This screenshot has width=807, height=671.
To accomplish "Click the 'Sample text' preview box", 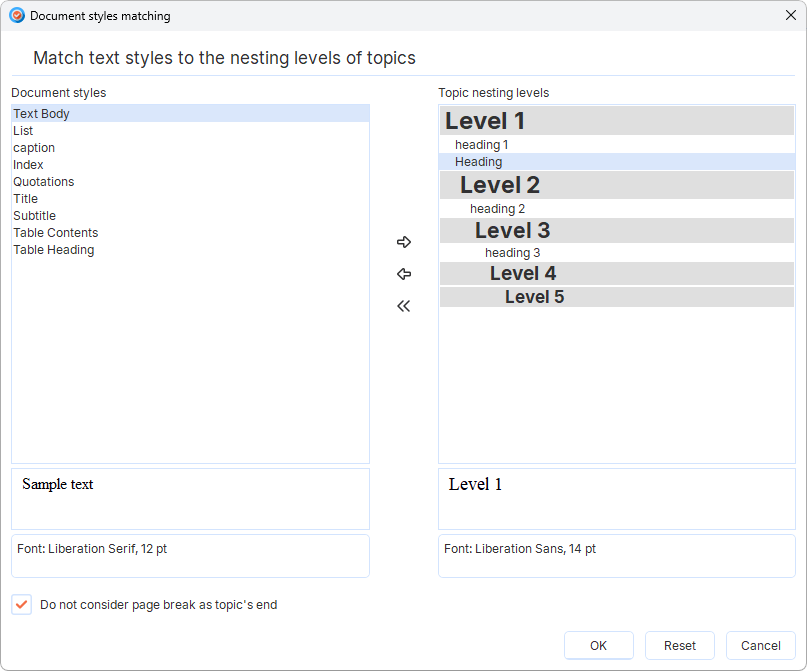I will coord(190,498).
